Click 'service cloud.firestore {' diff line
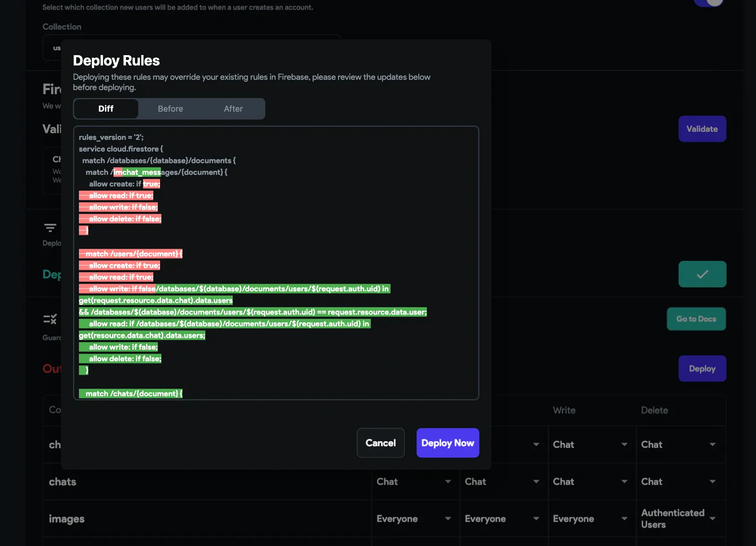 121,149
